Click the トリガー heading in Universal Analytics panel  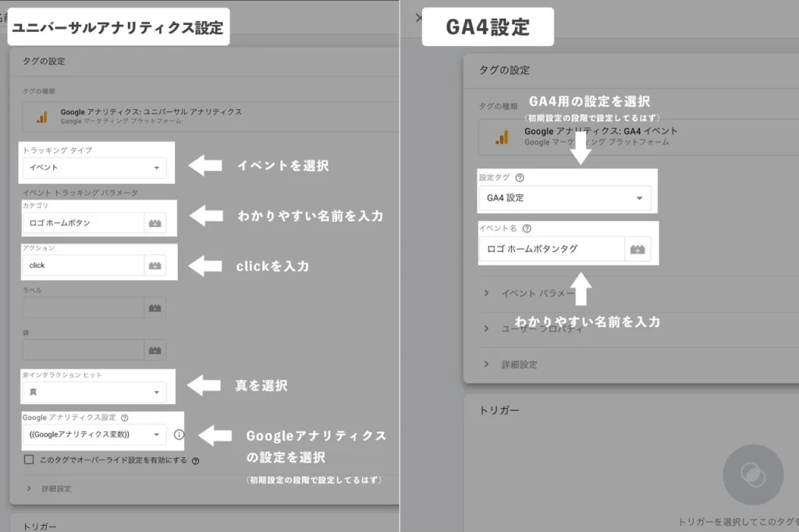40,527
